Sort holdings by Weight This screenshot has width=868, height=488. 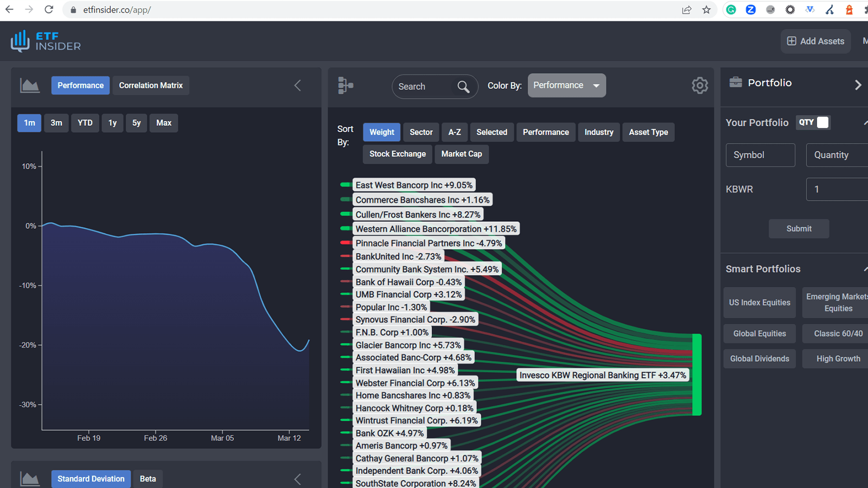click(382, 132)
